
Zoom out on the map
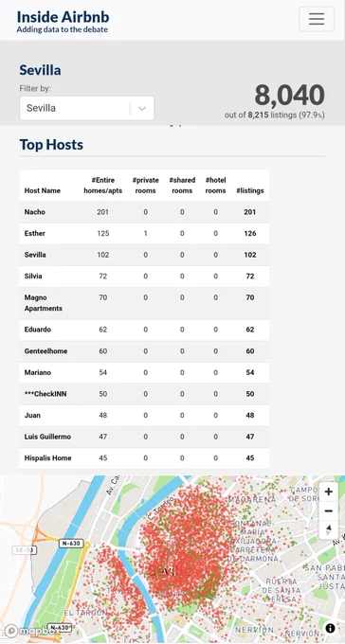328,510
